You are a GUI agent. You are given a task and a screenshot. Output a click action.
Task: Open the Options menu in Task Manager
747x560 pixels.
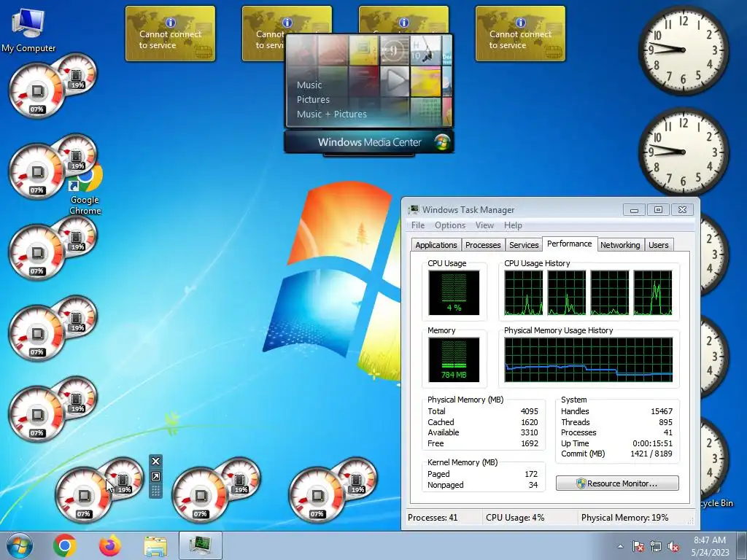449,225
